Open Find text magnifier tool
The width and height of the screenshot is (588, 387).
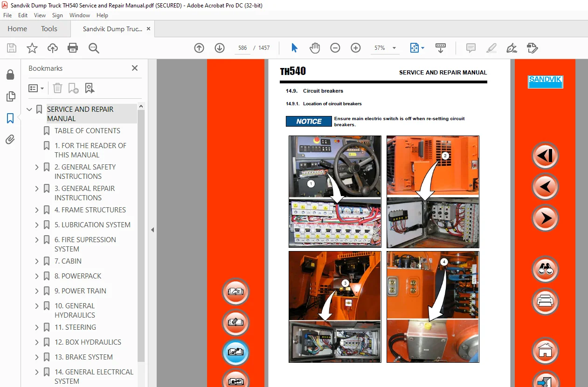pos(94,48)
